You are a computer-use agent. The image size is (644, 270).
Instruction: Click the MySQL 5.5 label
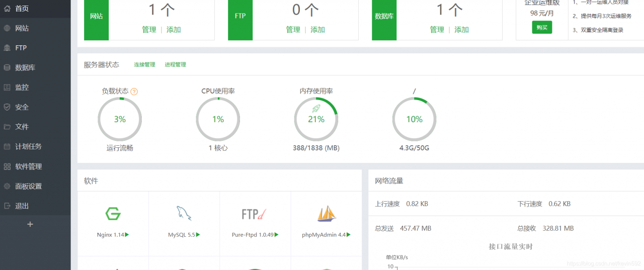[181, 235]
